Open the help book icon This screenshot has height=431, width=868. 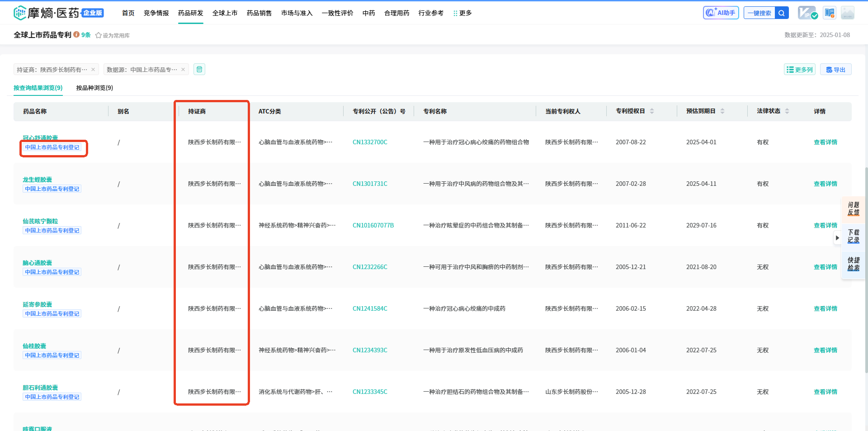(x=830, y=13)
